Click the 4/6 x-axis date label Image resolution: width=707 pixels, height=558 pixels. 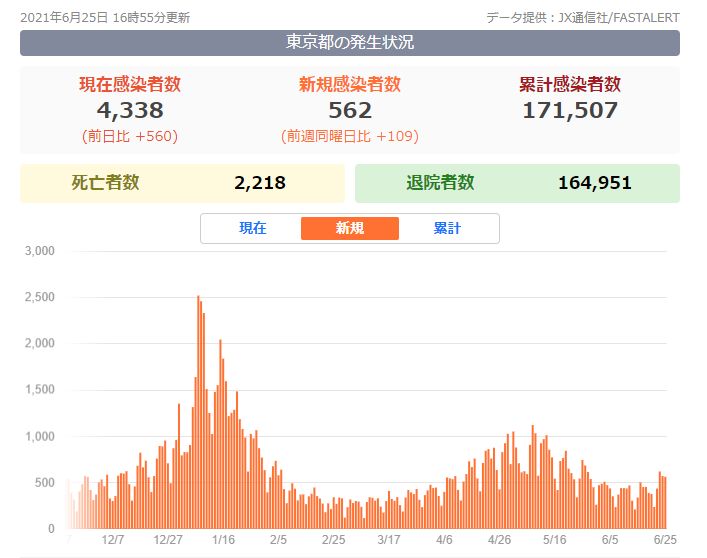click(x=444, y=540)
